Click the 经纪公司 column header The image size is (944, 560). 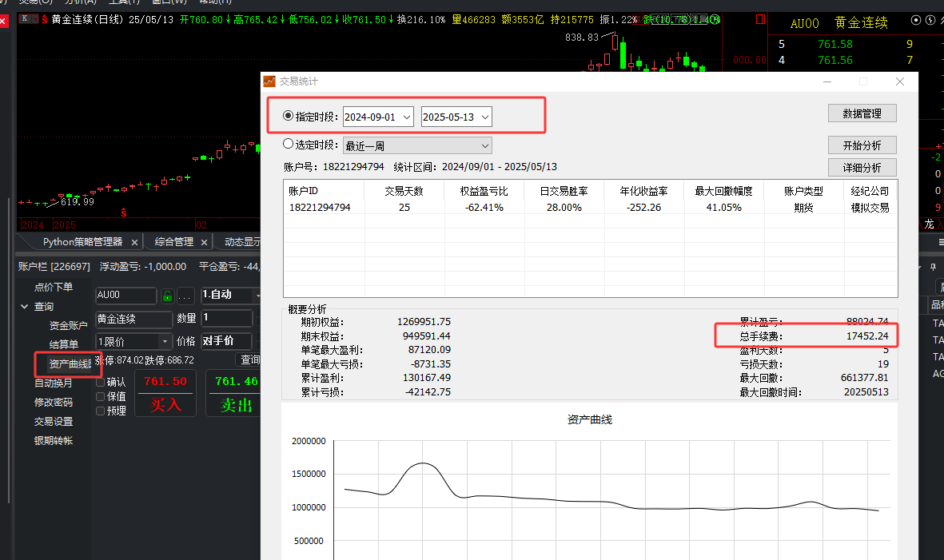[870, 191]
